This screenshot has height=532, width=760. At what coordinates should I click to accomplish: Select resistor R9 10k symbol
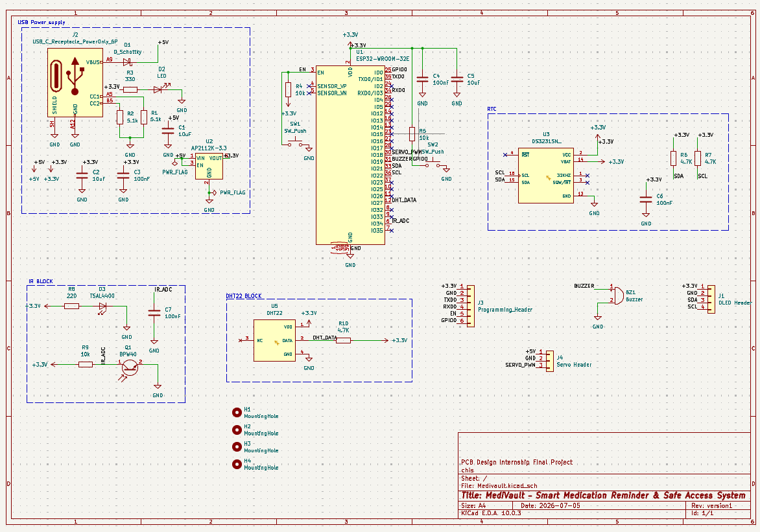[x=86, y=364]
